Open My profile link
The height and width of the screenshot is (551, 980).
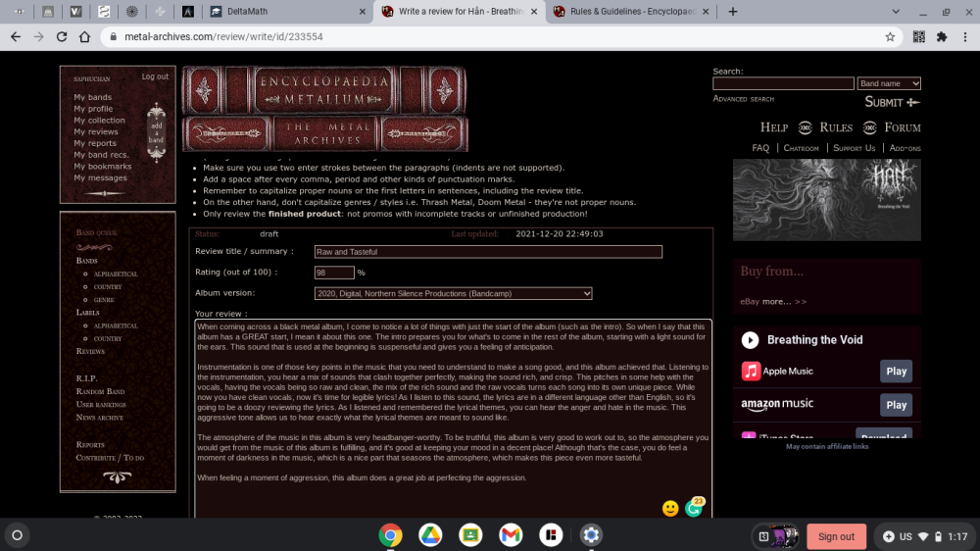93,109
